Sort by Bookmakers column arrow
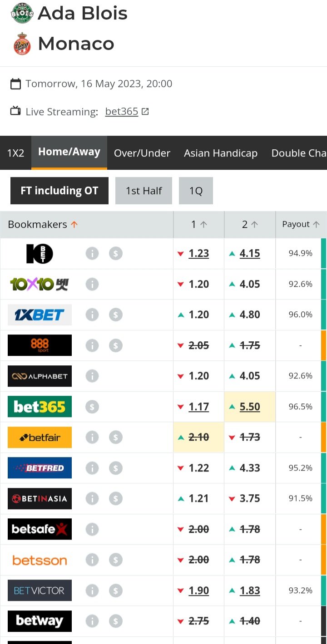The width and height of the screenshot is (327, 644). coord(74,224)
